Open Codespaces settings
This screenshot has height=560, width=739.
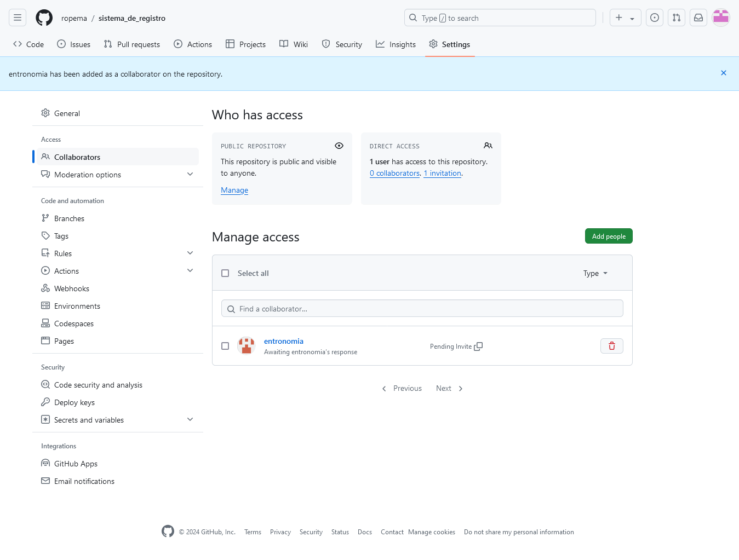(x=118, y=323)
